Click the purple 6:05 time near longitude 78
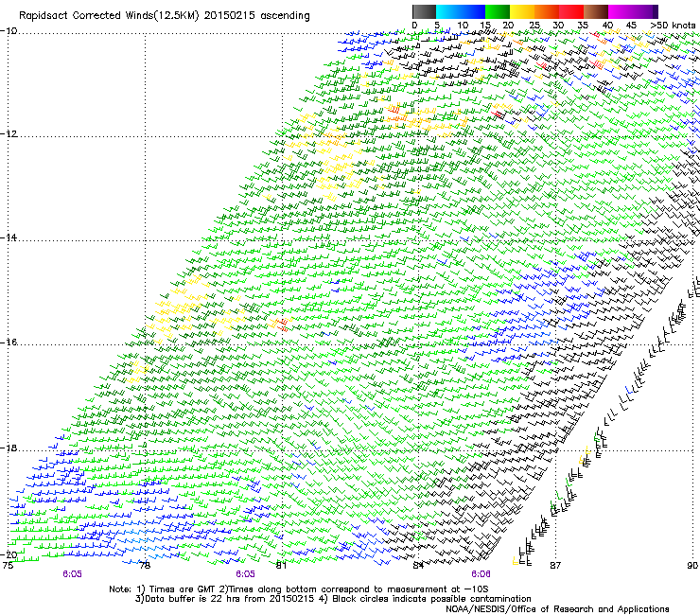This screenshot has width=700, height=615. click(x=72, y=574)
